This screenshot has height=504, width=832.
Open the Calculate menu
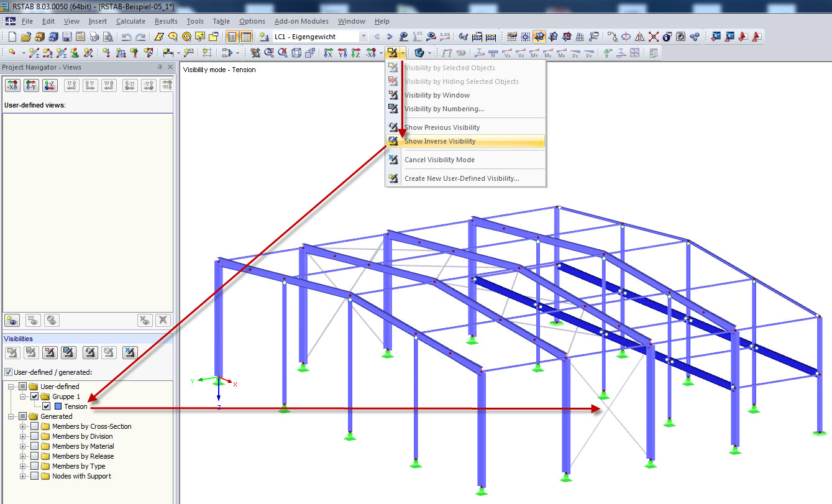pyautogui.click(x=130, y=21)
